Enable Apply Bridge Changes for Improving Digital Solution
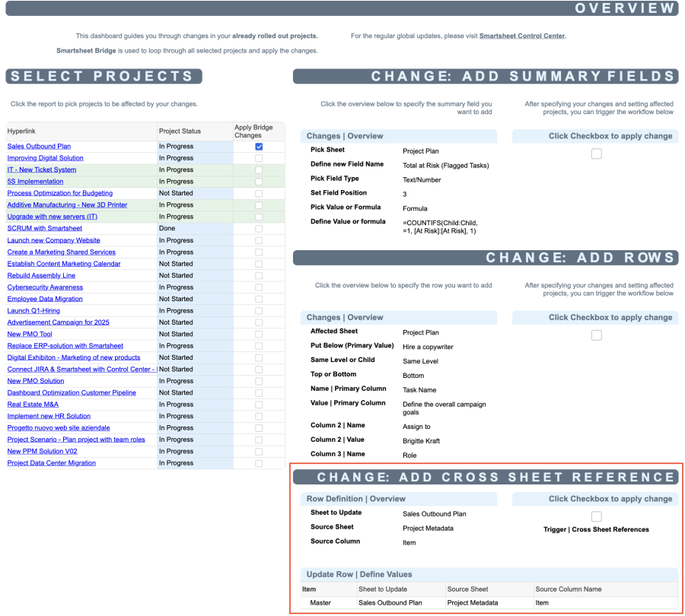685x616 pixels. coord(258,157)
